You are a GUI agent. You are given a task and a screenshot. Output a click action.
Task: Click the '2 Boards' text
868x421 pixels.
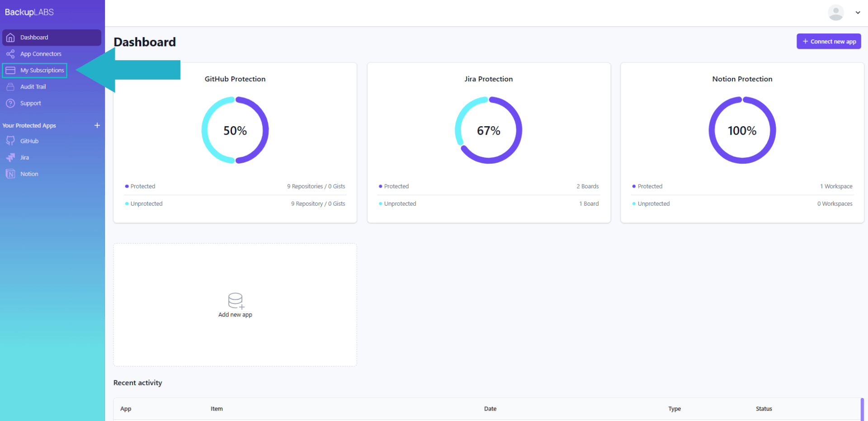point(588,186)
